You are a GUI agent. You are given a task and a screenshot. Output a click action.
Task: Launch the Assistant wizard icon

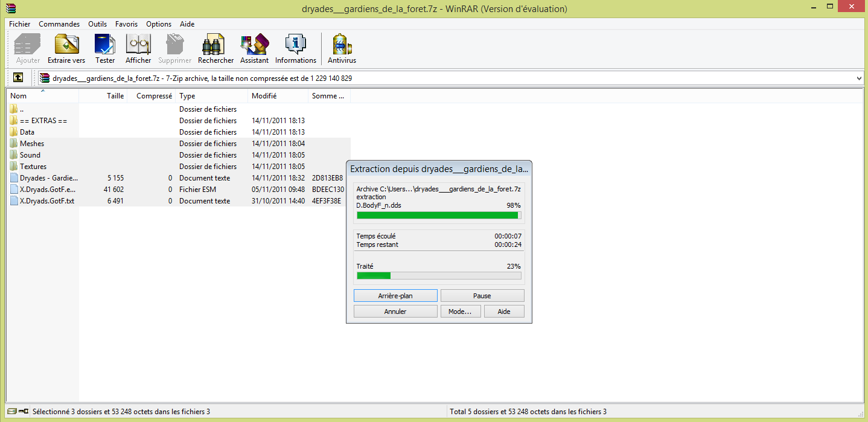[x=254, y=44]
